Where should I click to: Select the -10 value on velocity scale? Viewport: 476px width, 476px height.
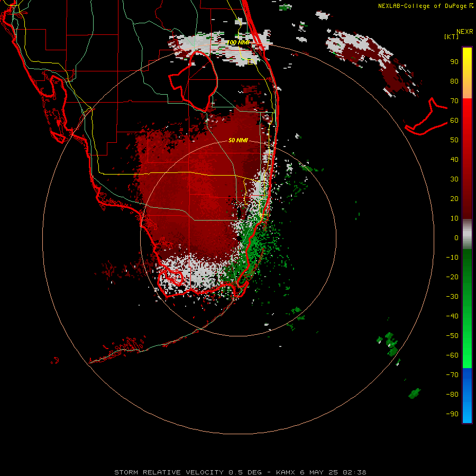(452, 258)
